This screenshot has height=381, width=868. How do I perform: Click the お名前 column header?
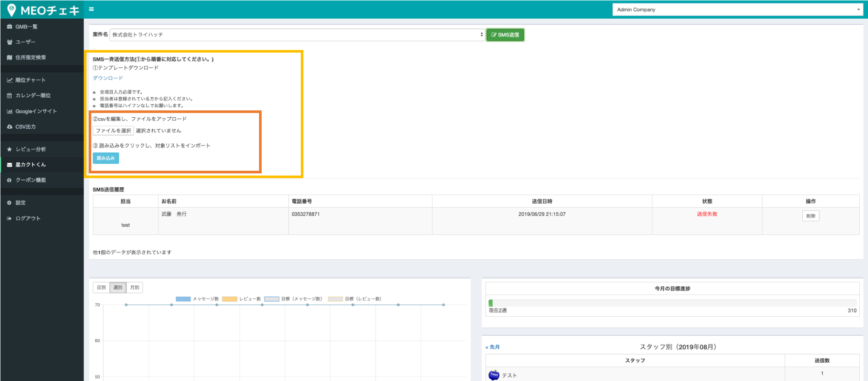[x=223, y=202]
